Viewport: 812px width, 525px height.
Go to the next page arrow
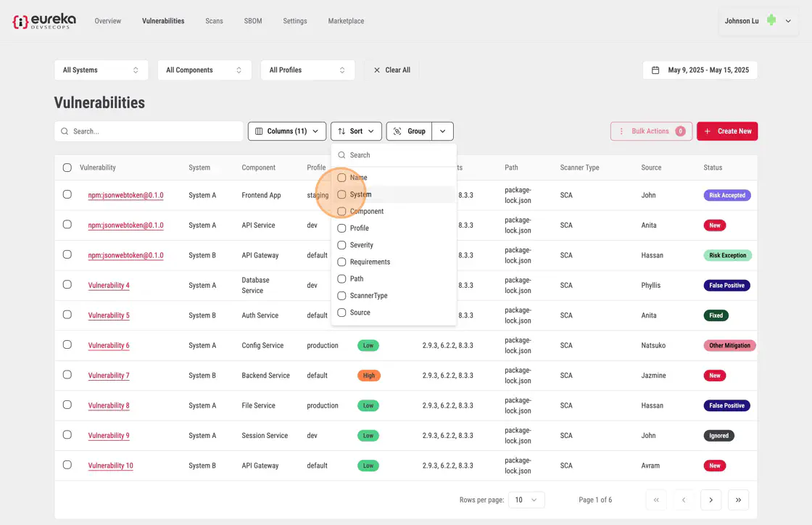(x=710, y=500)
